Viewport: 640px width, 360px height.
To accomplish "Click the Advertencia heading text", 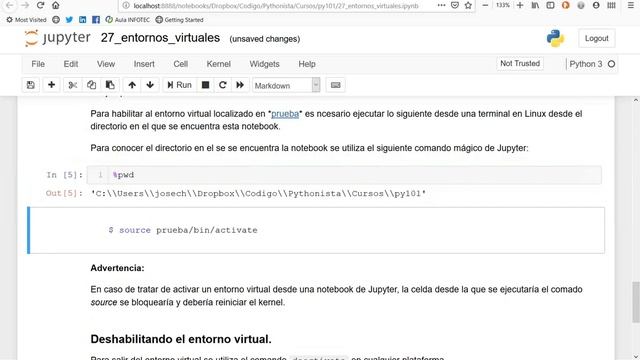I will pyautogui.click(x=117, y=268).
